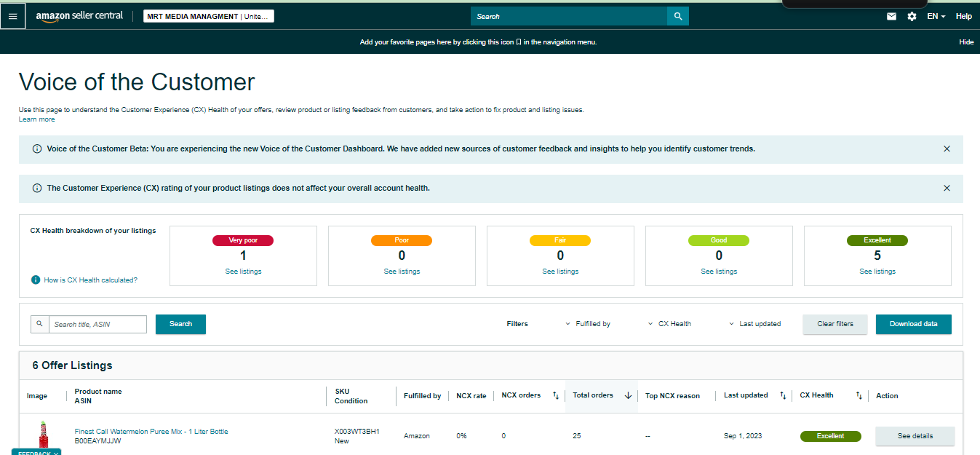Open the settings gear icon

(912, 16)
